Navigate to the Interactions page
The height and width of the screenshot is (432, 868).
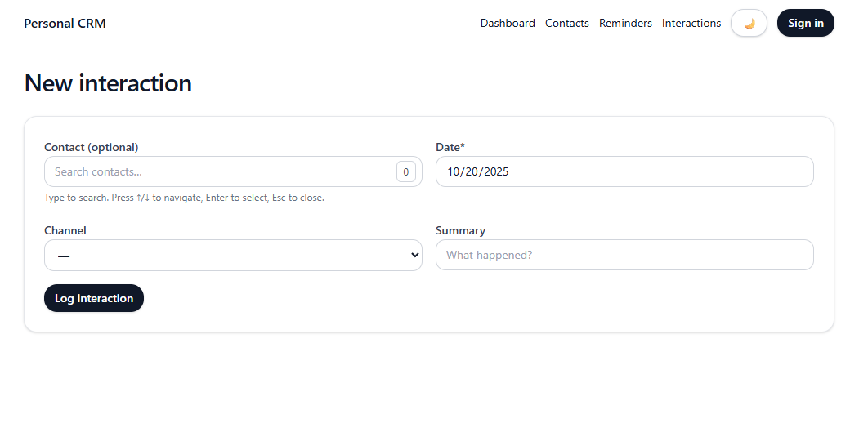pos(691,23)
